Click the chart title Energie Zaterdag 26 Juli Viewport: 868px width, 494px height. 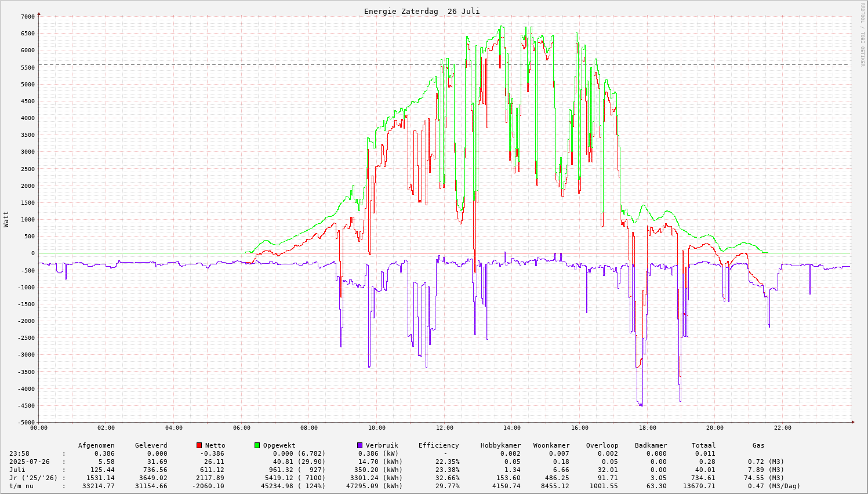click(422, 12)
